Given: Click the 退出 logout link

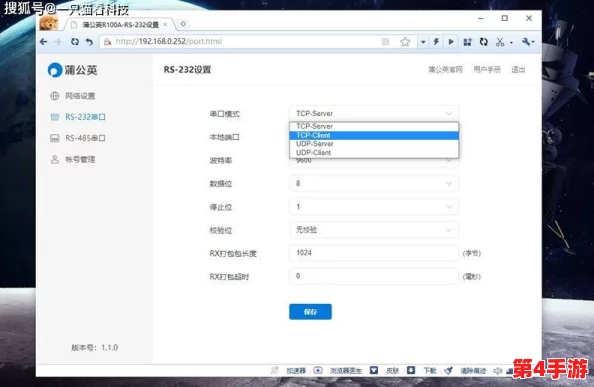Looking at the screenshot, I should click(518, 70).
